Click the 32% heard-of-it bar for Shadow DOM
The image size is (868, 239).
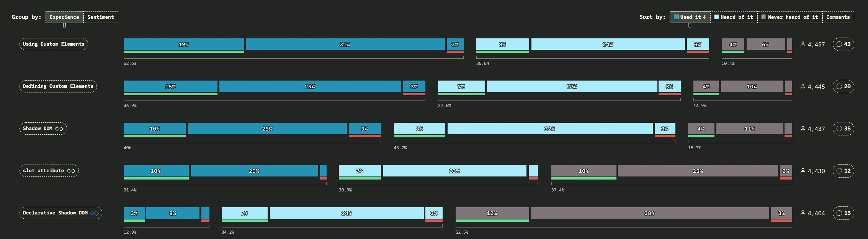pos(549,129)
